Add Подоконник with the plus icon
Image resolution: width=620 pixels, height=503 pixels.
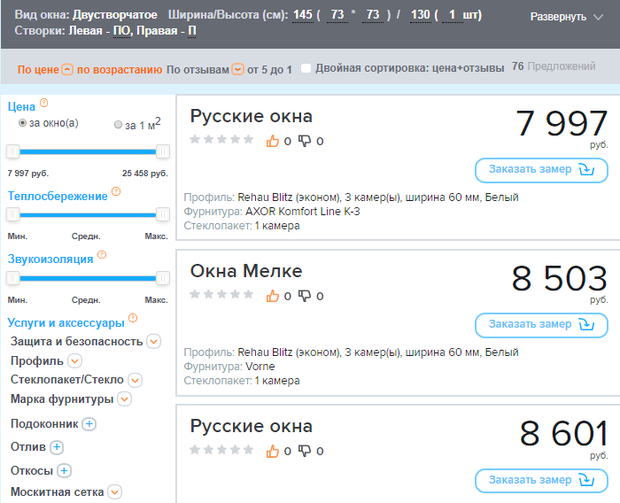pos(89,424)
